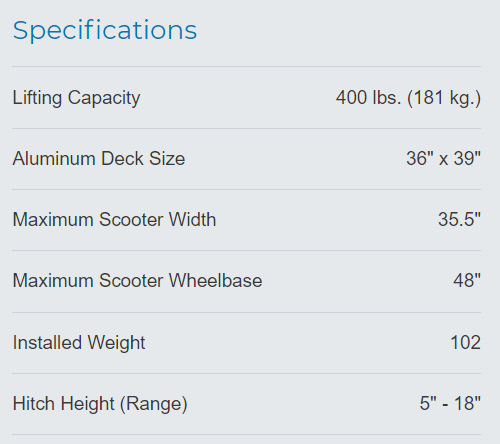Image resolution: width=500 pixels, height=444 pixels.
Task: Click the 5" - 18" hitch height value
Action: click(450, 404)
